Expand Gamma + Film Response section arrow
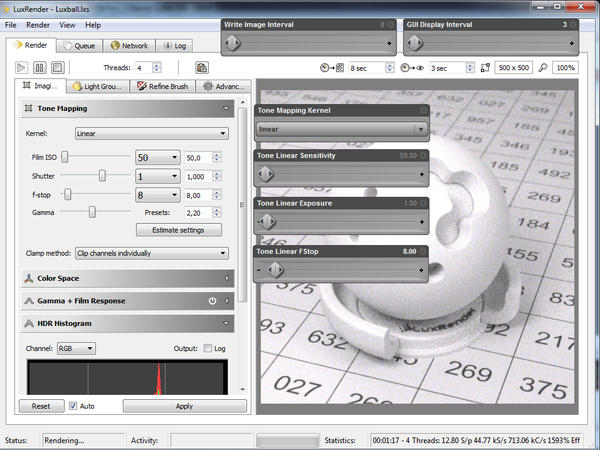Viewport: 600px width, 450px height. click(227, 301)
